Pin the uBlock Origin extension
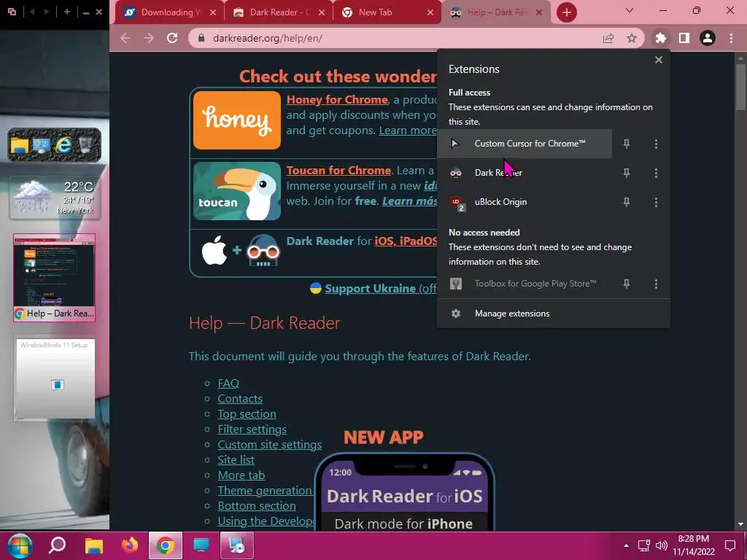 (627, 203)
